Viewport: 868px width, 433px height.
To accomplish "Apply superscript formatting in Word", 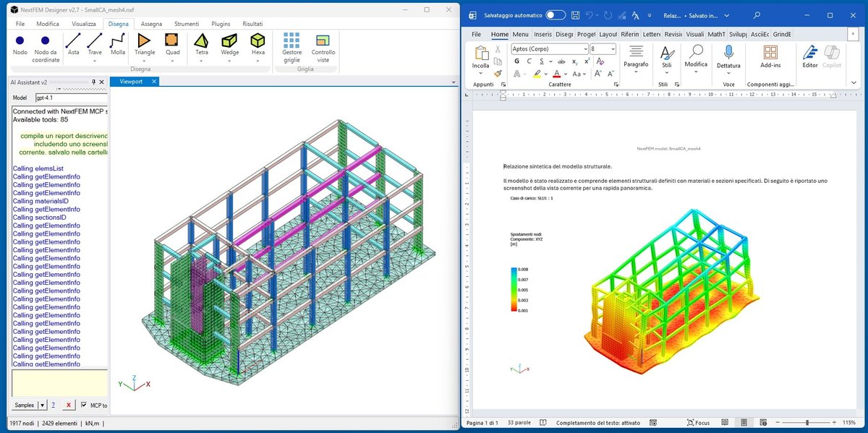I will pos(587,61).
